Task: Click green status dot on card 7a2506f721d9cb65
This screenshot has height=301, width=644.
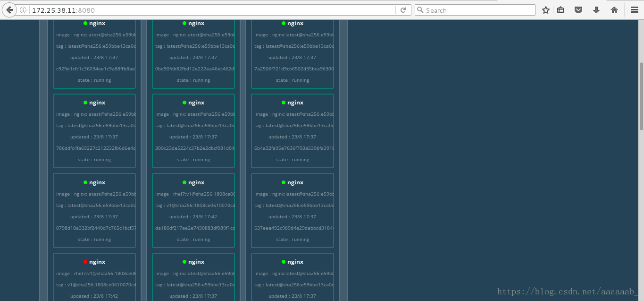Action: [x=284, y=23]
